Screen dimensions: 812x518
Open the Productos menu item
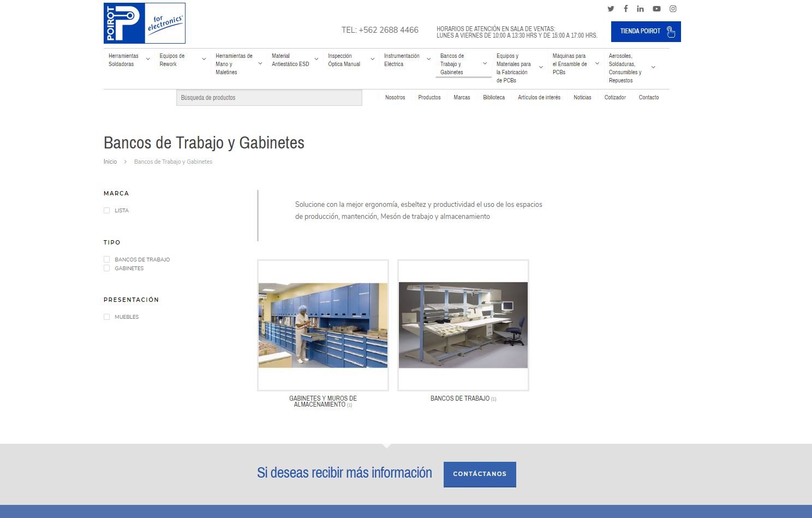(429, 98)
